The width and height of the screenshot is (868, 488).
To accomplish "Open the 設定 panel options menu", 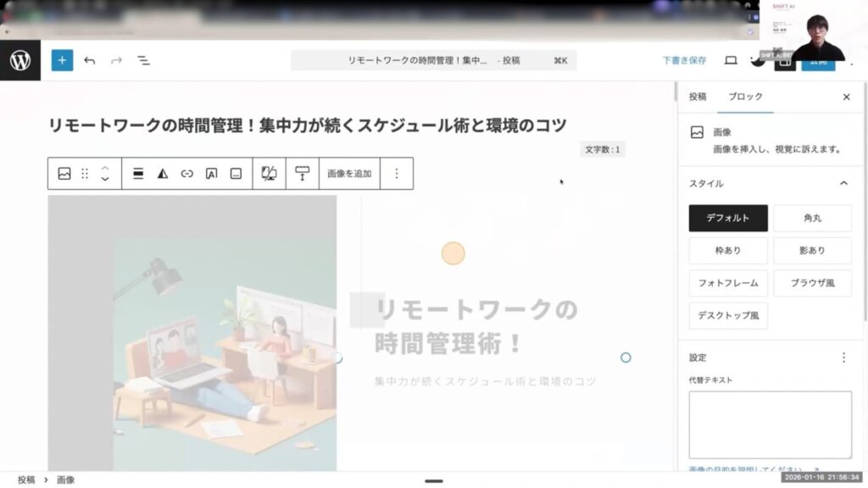I will click(843, 358).
